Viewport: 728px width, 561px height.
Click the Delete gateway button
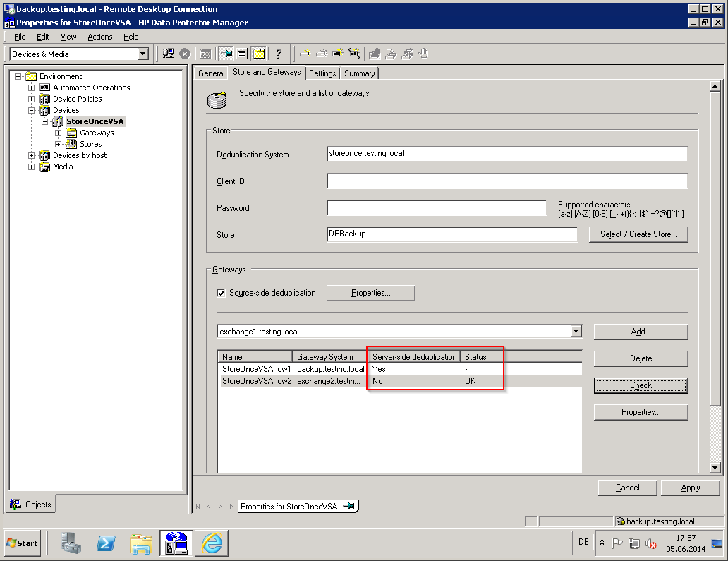tap(641, 358)
